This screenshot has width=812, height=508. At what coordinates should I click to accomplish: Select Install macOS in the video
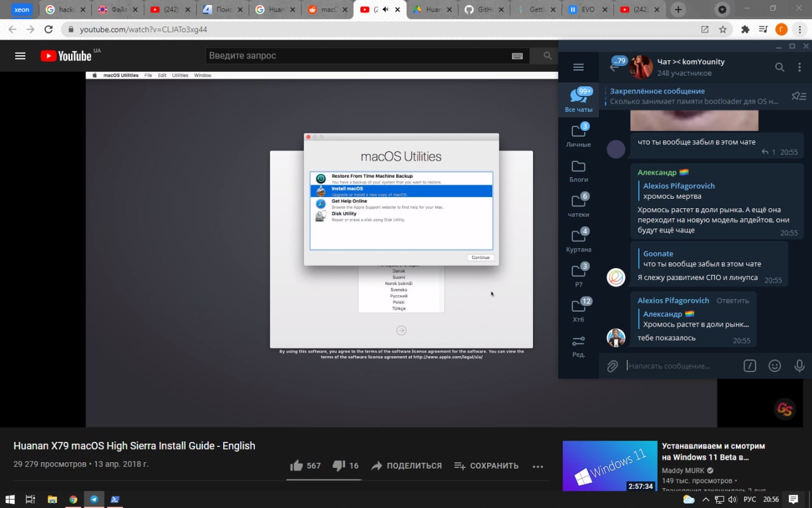[x=401, y=190]
